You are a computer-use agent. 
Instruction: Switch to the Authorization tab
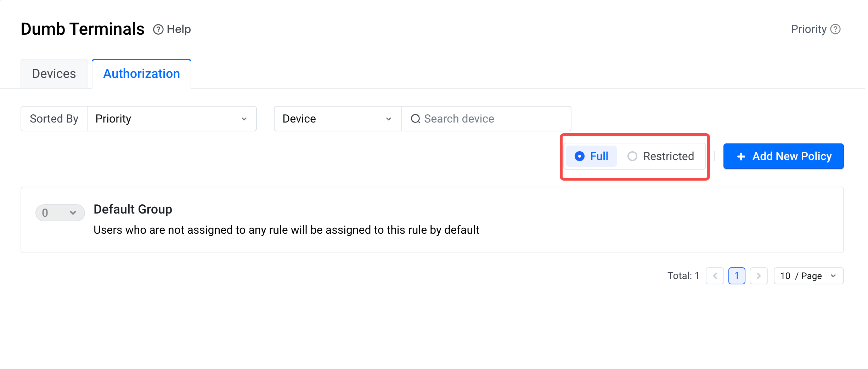[141, 74]
